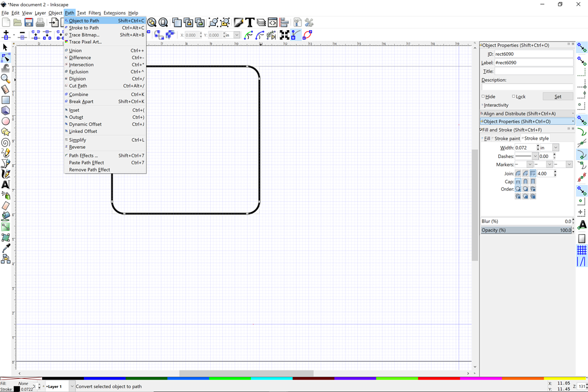Toggle snapping to guides

(x=582, y=261)
